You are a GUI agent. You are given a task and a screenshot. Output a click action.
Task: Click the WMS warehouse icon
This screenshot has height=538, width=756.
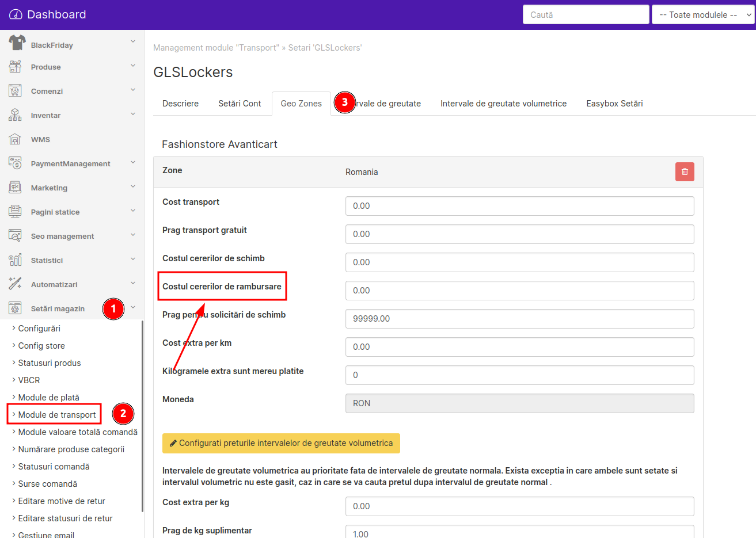(15, 139)
